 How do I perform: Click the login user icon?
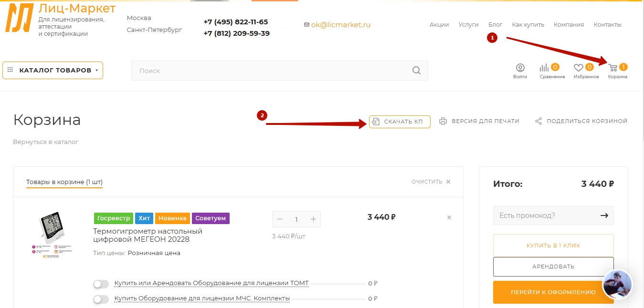[520, 68]
